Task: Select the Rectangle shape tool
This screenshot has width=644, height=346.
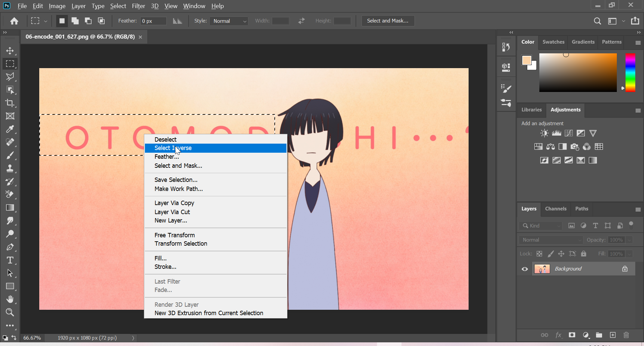Action: [10, 286]
